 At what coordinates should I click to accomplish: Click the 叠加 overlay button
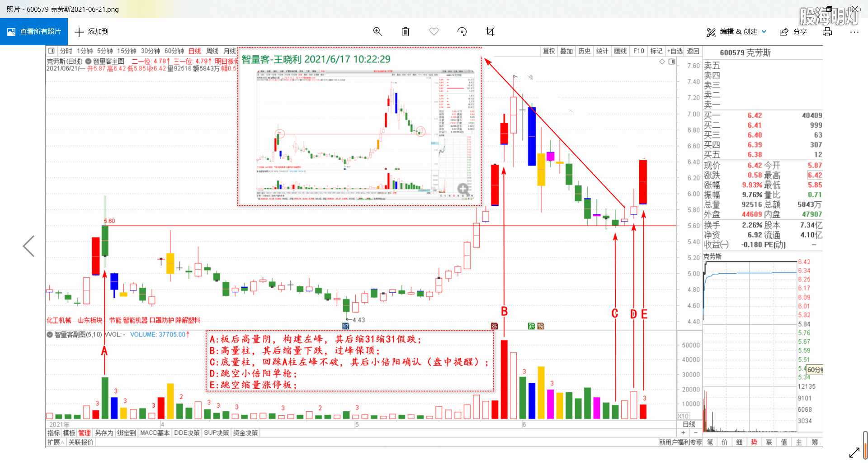click(x=566, y=51)
